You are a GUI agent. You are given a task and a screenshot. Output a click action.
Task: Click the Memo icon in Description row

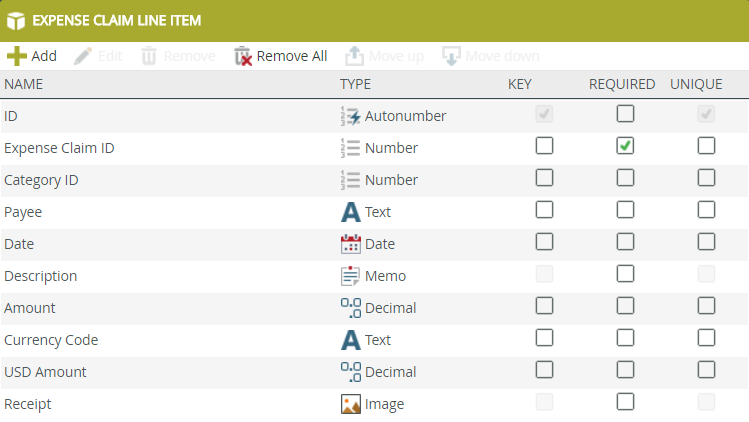(350, 276)
